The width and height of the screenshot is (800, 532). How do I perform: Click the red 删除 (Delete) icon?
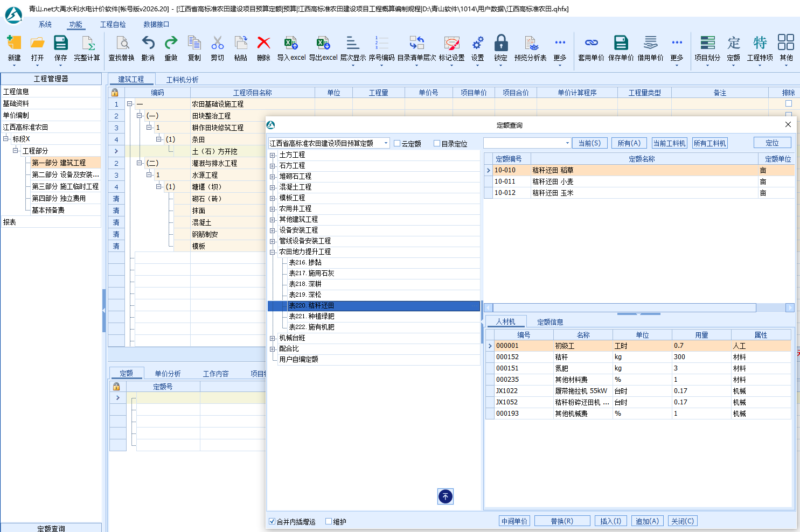[x=263, y=43]
